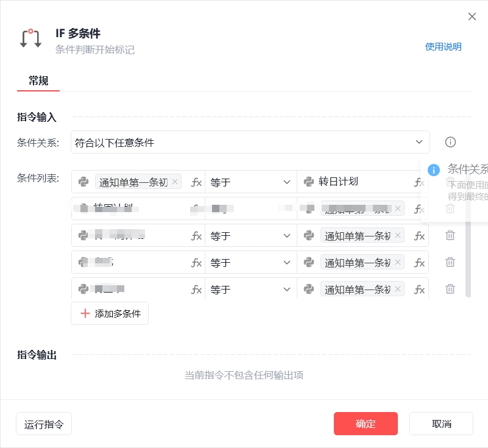This screenshot has width=488, height=448.
Task: Click Python icon before 转日计划 value
Action: coord(308,182)
